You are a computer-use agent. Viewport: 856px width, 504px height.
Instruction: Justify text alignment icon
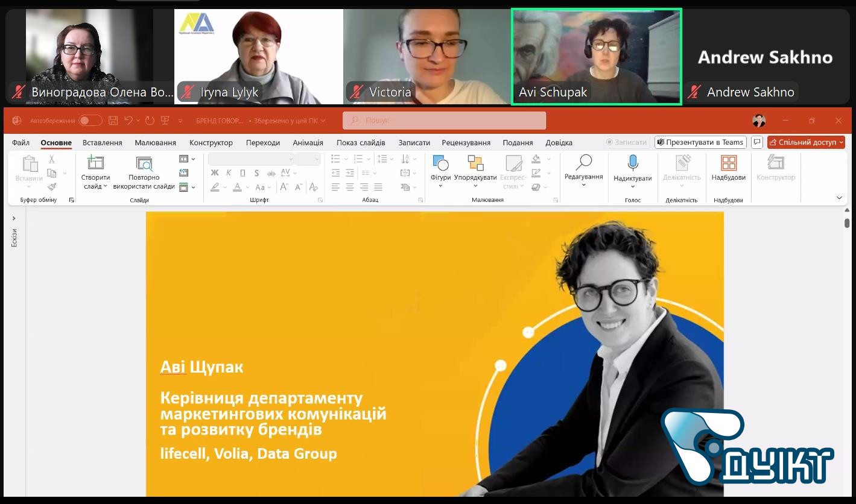378,187
